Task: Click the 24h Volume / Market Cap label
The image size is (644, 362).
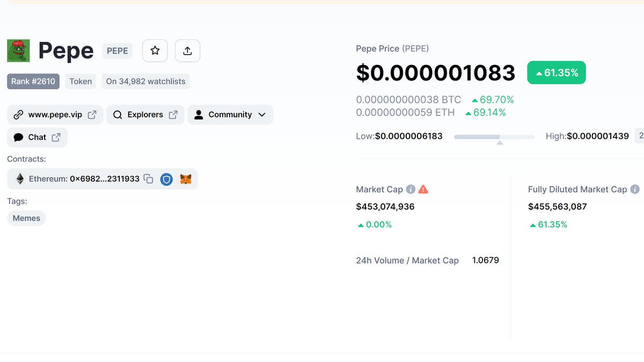Action: click(407, 261)
